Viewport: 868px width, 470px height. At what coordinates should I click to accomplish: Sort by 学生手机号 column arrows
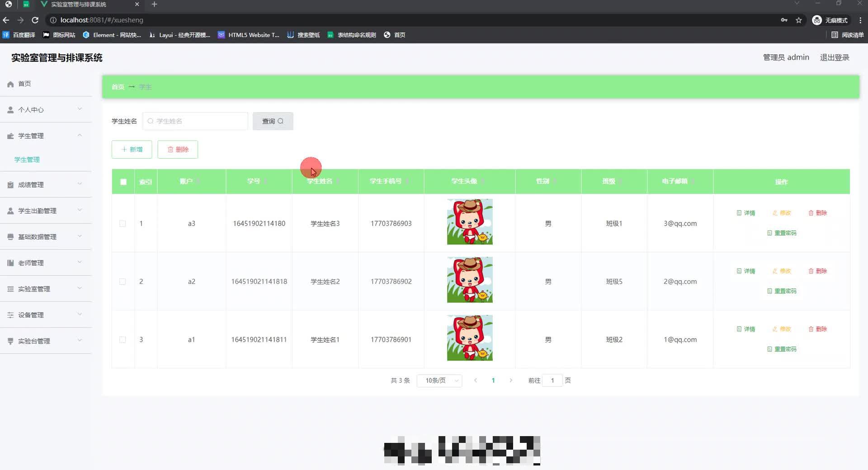coord(407,181)
